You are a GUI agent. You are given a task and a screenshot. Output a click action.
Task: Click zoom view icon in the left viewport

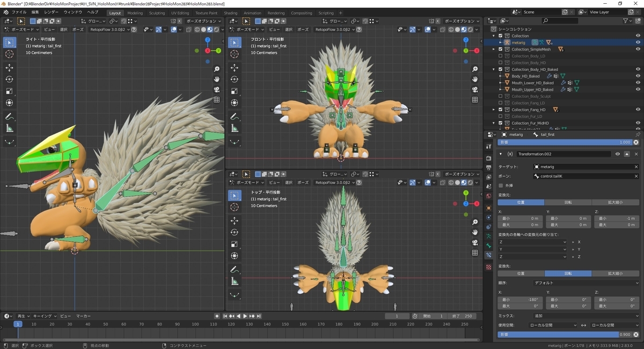coord(217,69)
